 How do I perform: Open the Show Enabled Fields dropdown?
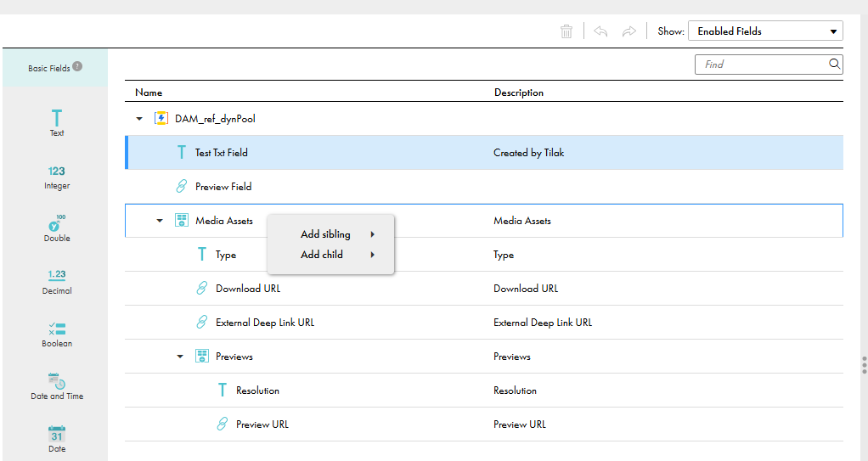765,31
